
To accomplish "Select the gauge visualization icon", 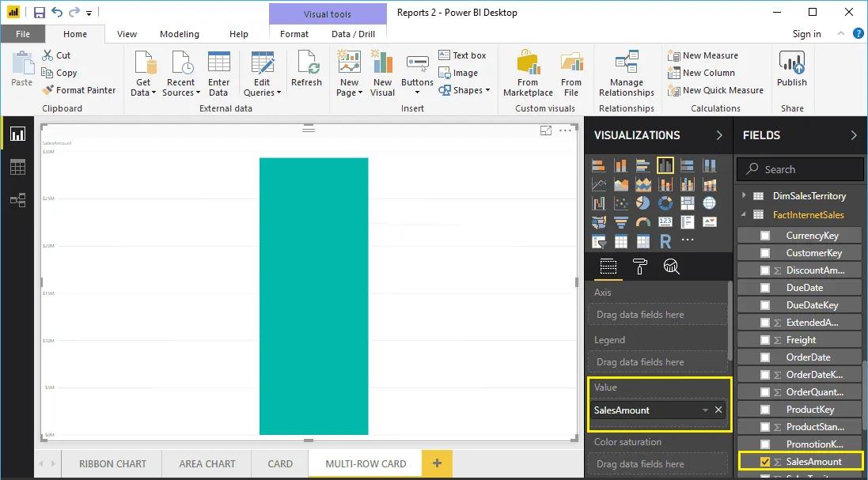I will coord(643,221).
